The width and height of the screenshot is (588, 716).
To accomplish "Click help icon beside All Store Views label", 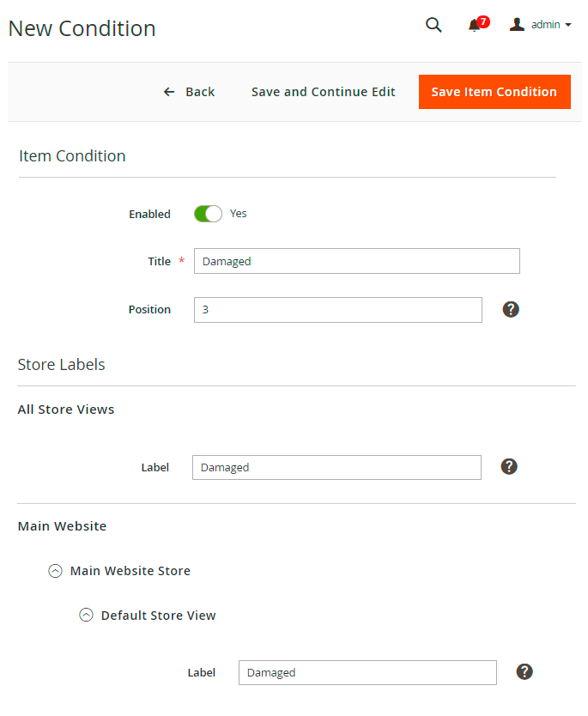I will point(509,466).
